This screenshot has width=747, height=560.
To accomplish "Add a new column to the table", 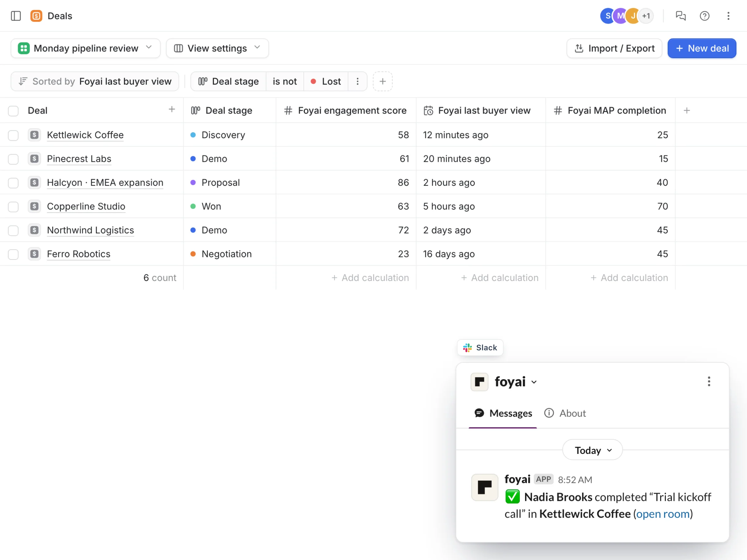I will [x=687, y=110].
